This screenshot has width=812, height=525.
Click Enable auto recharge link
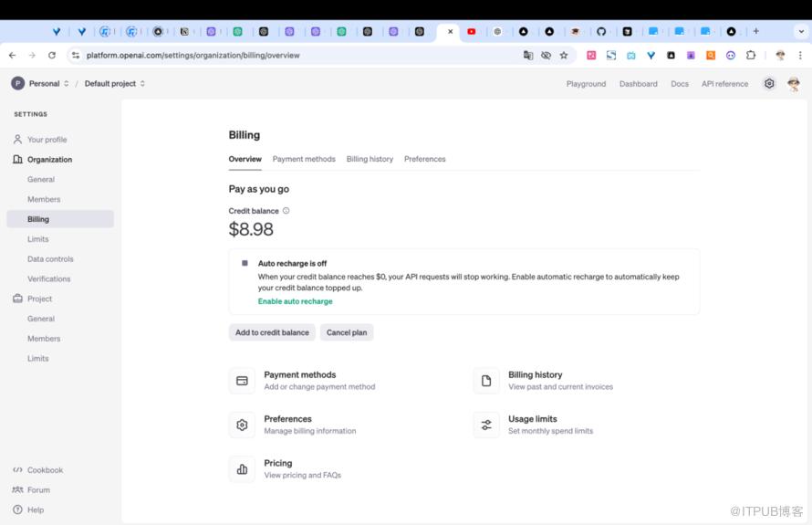(295, 301)
